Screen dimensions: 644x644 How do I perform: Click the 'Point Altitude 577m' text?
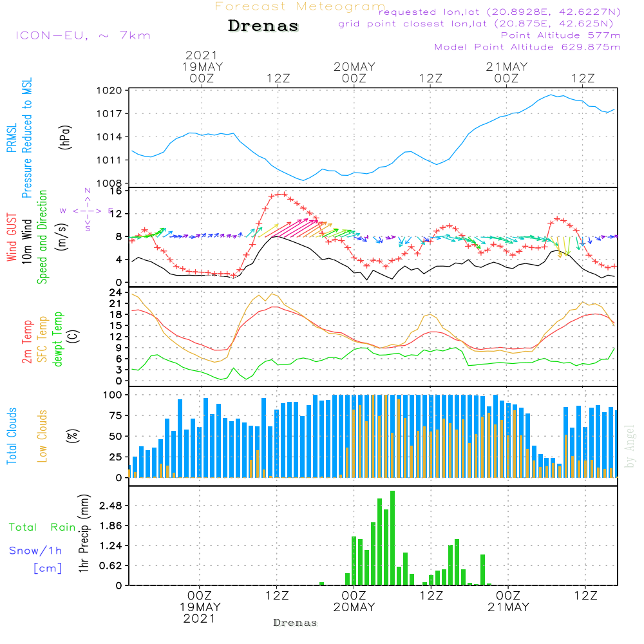click(x=561, y=35)
